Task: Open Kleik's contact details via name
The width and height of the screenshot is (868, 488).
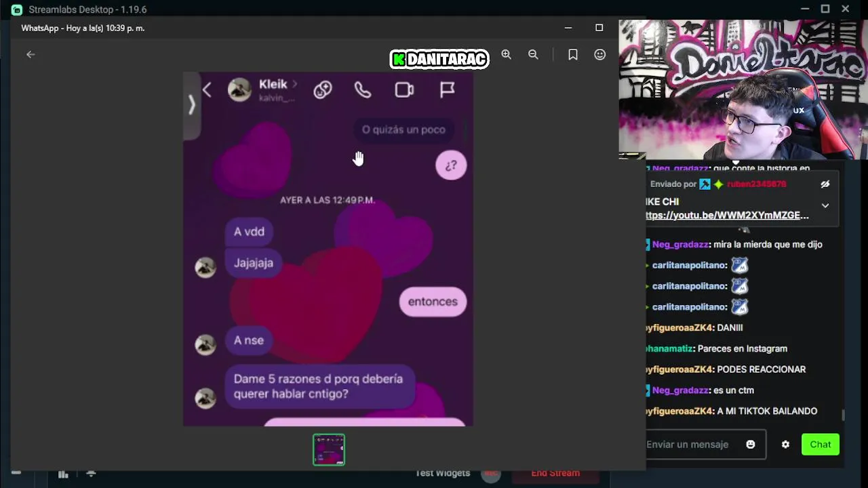Action: pos(277,85)
